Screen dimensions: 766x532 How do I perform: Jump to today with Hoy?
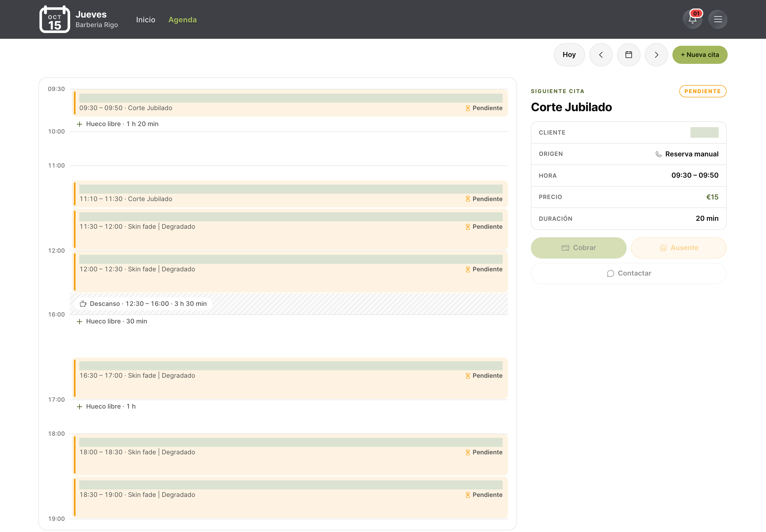569,55
